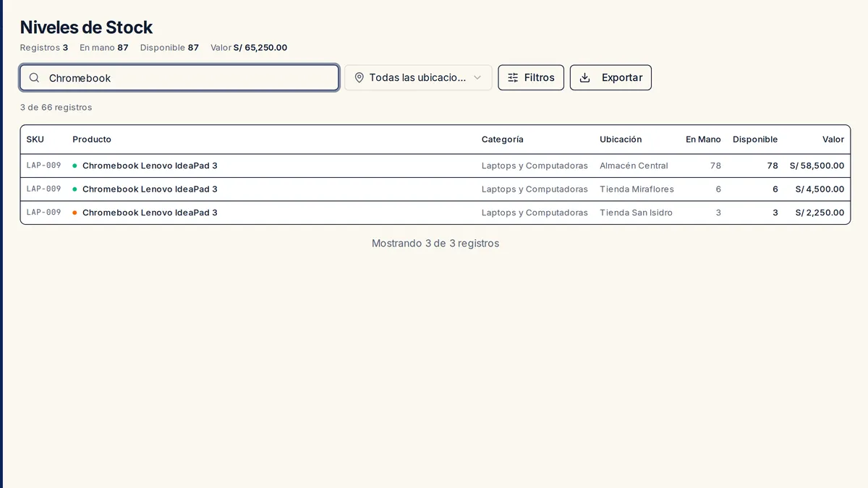The width and height of the screenshot is (868, 488).
Task: Focus the Chromebook search field
Action: tap(179, 77)
